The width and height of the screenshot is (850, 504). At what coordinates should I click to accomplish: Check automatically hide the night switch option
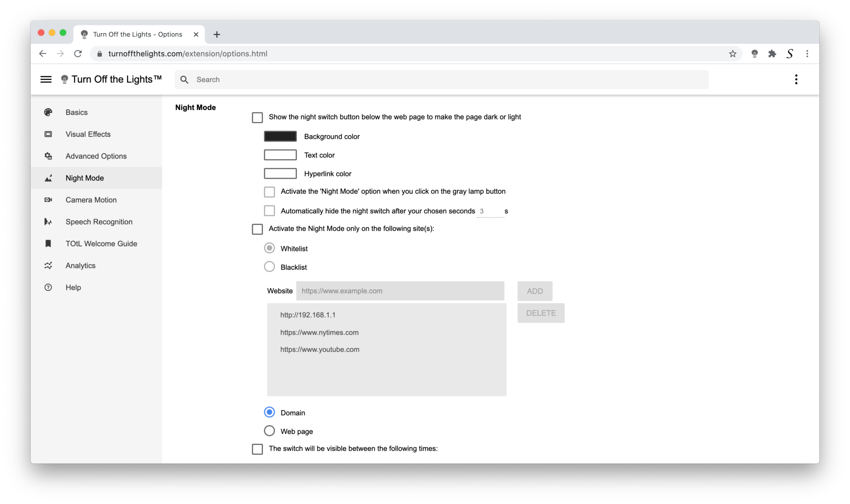click(x=269, y=211)
